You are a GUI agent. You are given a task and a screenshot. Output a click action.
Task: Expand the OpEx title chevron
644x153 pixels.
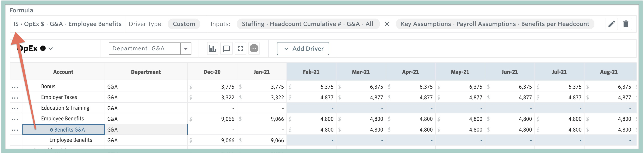pos(51,48)
